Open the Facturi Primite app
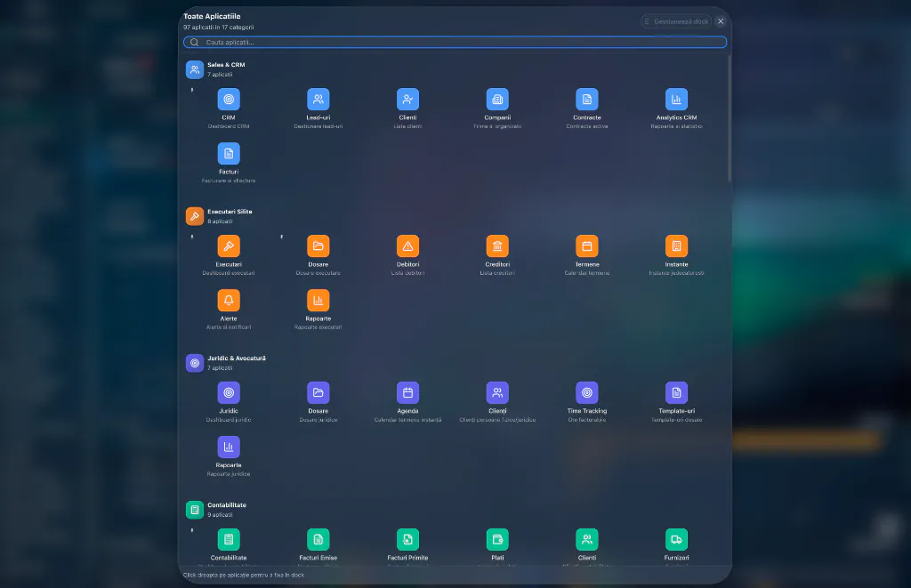Screen dimensions: 911x588 (407, 540)
